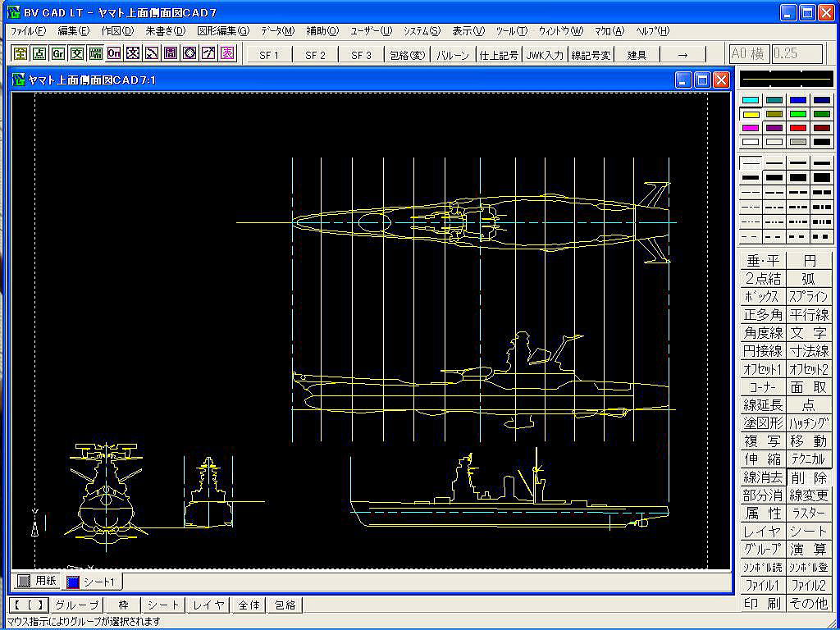Click the SF 1 toolbar button
The image size is (840, 630).
pos(269,55)
